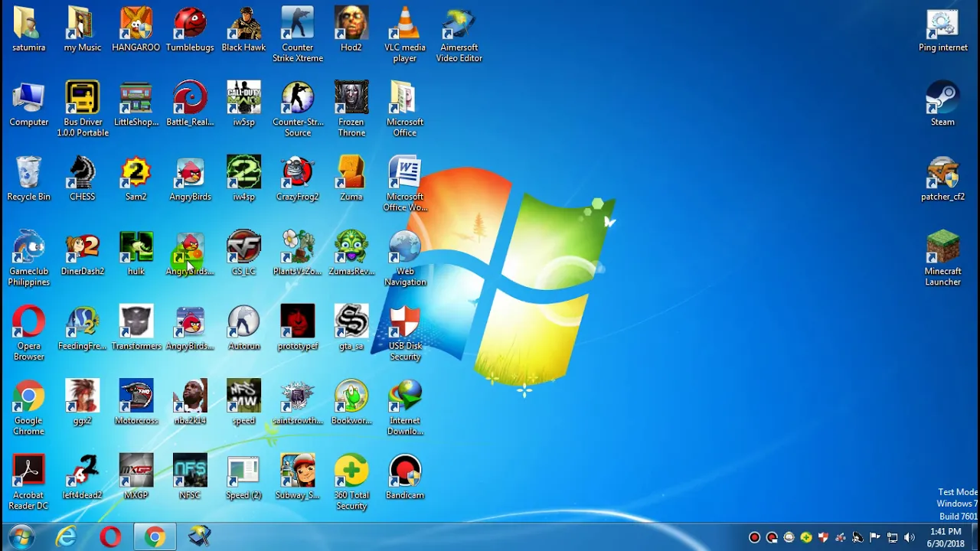
Task: Open the Windows Start menu
Action: 21,536
